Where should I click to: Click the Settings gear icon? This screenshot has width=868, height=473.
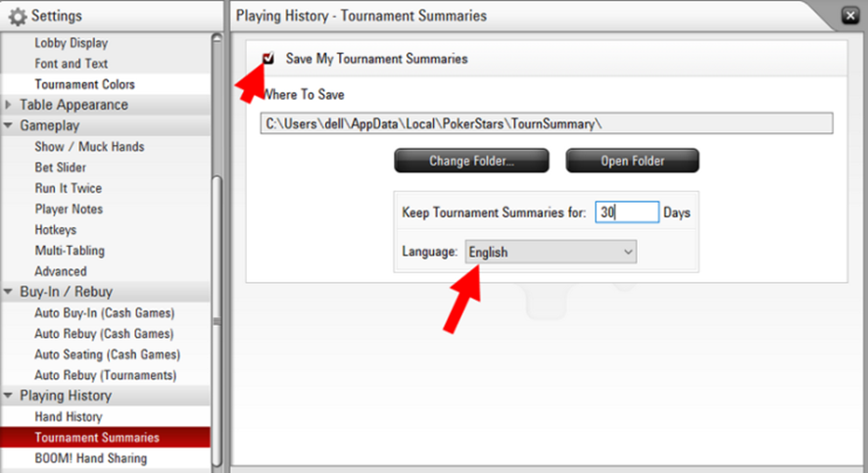pos(18,17)
